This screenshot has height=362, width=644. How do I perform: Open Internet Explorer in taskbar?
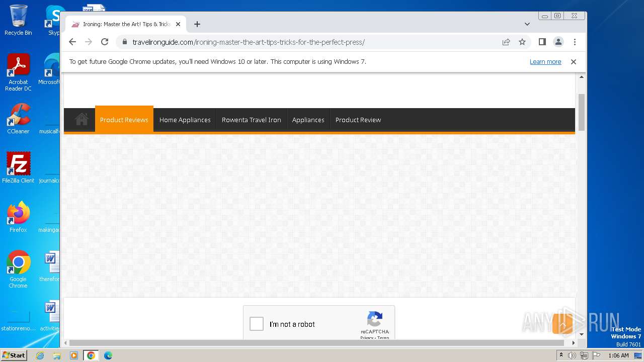40,355
